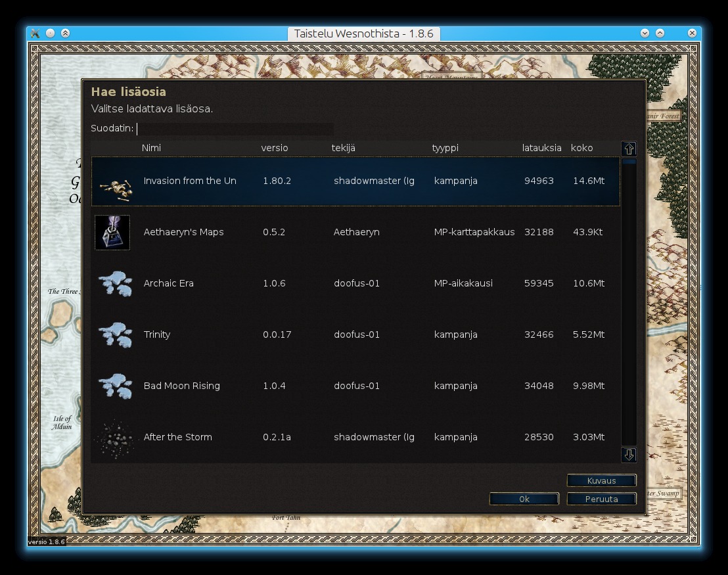Click type "kampanja" in Bad Moon Rising row

(455, 386)
